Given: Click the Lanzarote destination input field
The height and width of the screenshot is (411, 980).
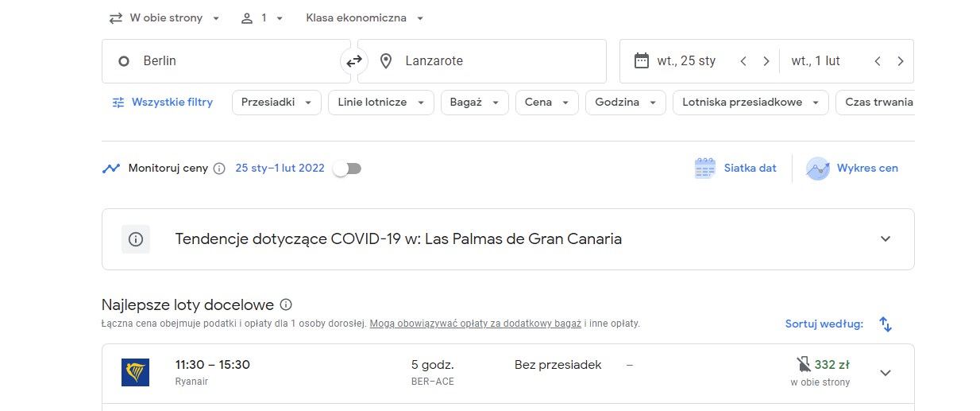Looking at the screenshot, I should click(x=482, y=61).
